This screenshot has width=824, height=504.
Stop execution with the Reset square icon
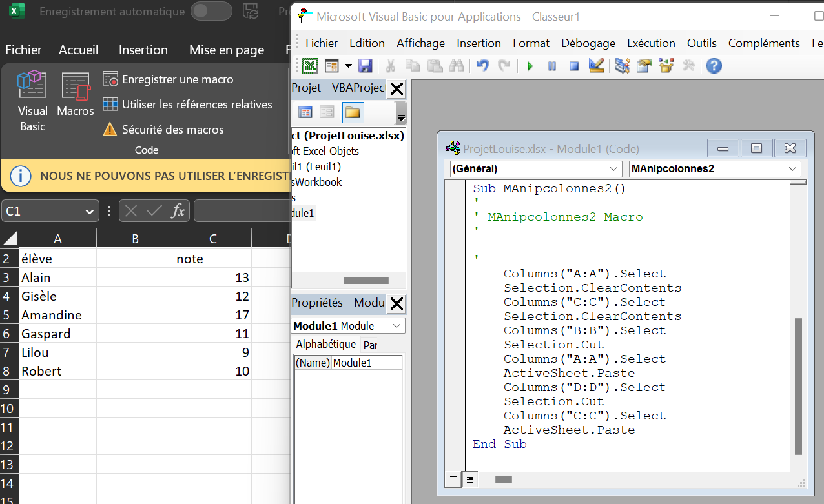574,66
